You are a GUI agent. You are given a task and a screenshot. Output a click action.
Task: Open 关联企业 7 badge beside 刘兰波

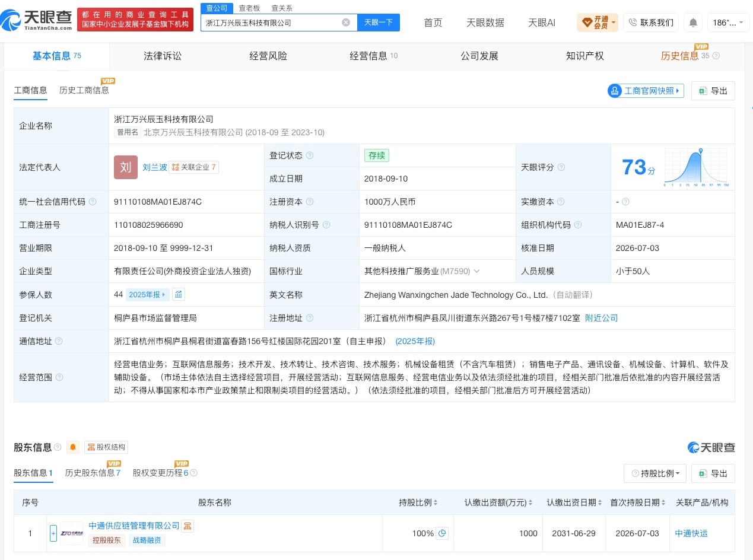tap(193, 167)
